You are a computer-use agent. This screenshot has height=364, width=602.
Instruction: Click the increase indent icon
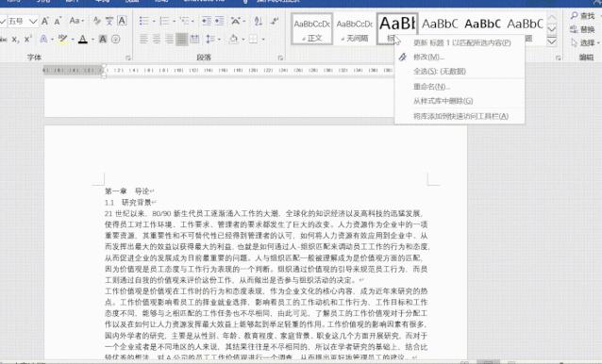point(220,21)
